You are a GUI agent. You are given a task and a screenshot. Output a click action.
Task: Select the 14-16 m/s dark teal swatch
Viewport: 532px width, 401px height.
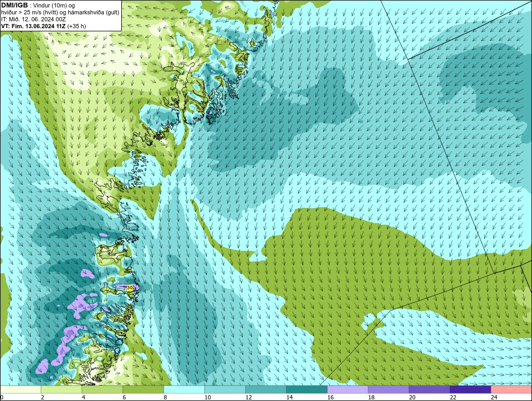pyautogui.click(x=307, y=389)
